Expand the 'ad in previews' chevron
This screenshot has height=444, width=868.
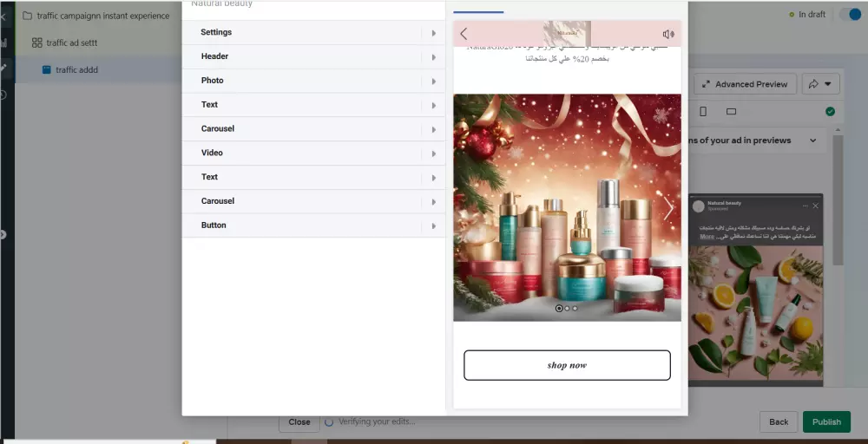812,140
